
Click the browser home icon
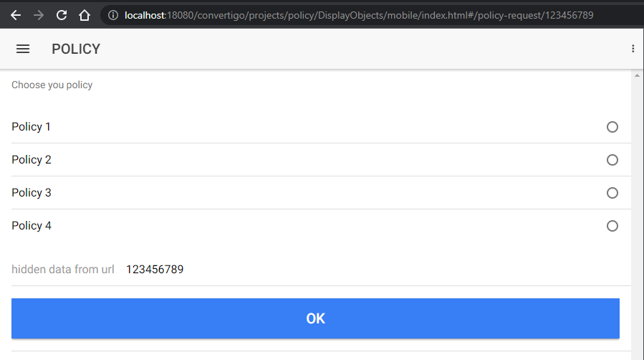pos(85,15)
